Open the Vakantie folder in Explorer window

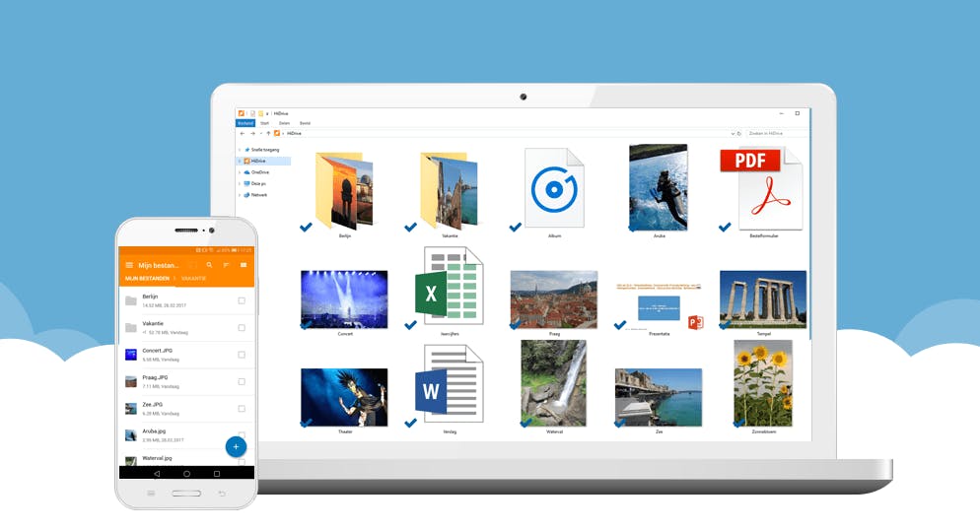[449, 191]
